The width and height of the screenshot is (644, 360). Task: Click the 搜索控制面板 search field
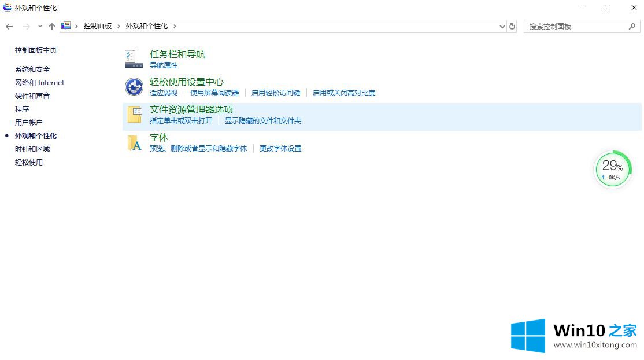pos(575,27)
